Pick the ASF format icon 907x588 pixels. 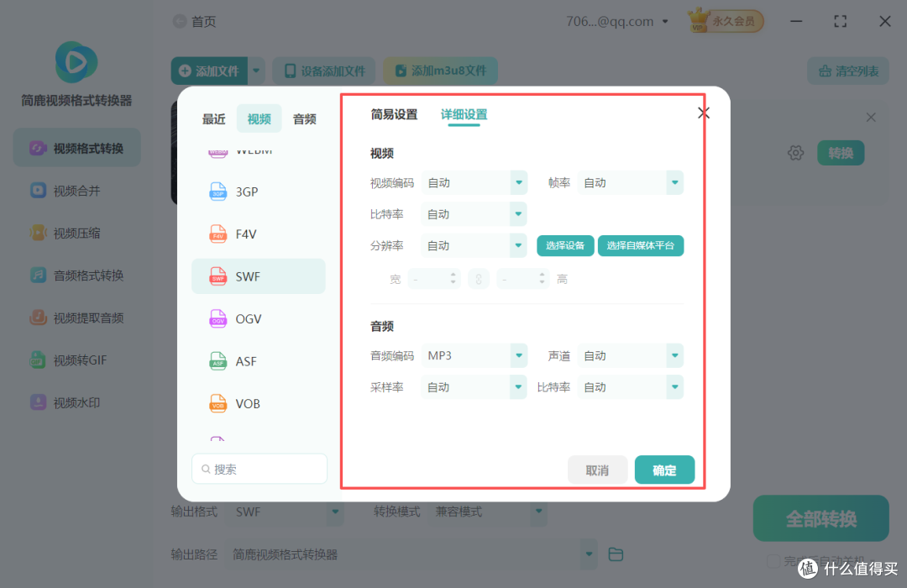(x=218, y=361)
